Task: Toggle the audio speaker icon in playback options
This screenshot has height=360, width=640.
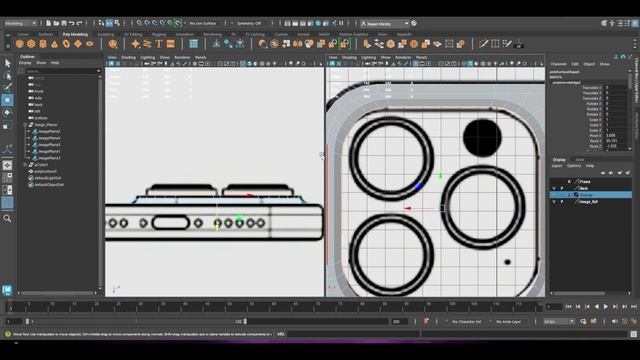Action: click(614, 322)
